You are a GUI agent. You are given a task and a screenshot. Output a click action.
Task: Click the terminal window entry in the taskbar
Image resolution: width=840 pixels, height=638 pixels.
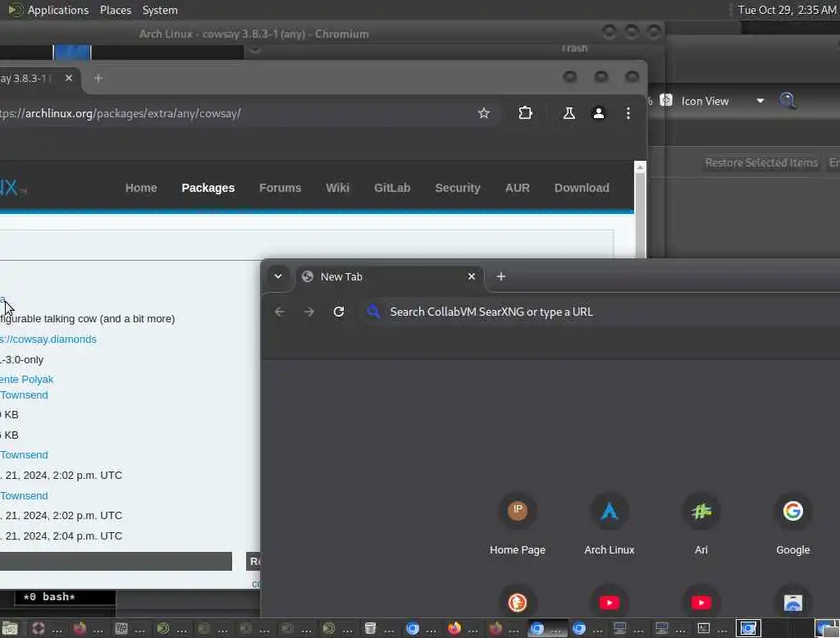pos(712,628)
